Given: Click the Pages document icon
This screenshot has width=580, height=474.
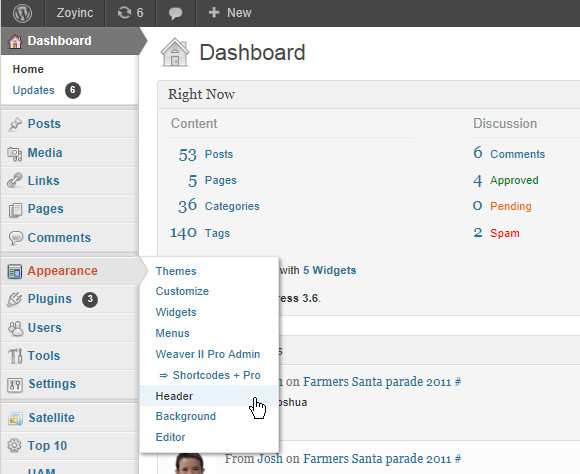Looking at the screenshot, I should pos(15,209).
